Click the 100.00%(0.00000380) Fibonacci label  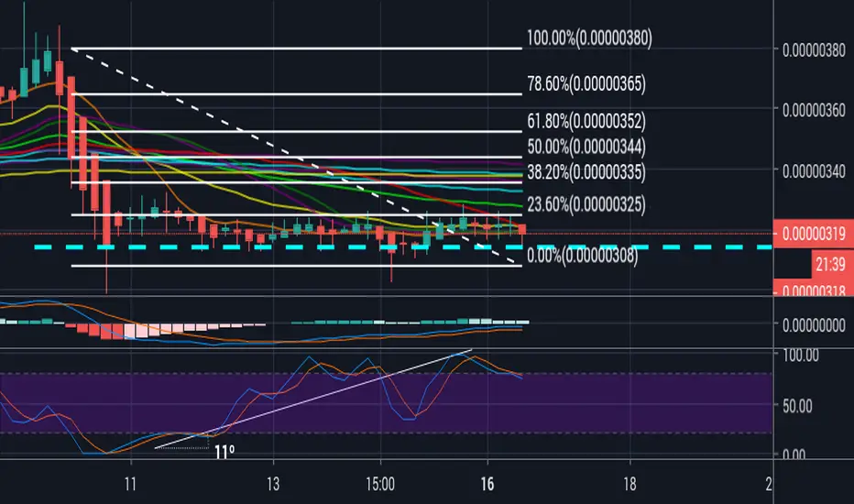[589, 38]
